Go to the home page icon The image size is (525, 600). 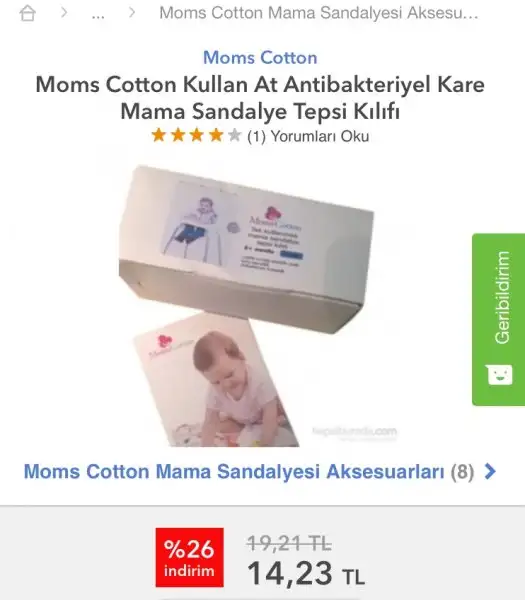click(x=28, y=13)
